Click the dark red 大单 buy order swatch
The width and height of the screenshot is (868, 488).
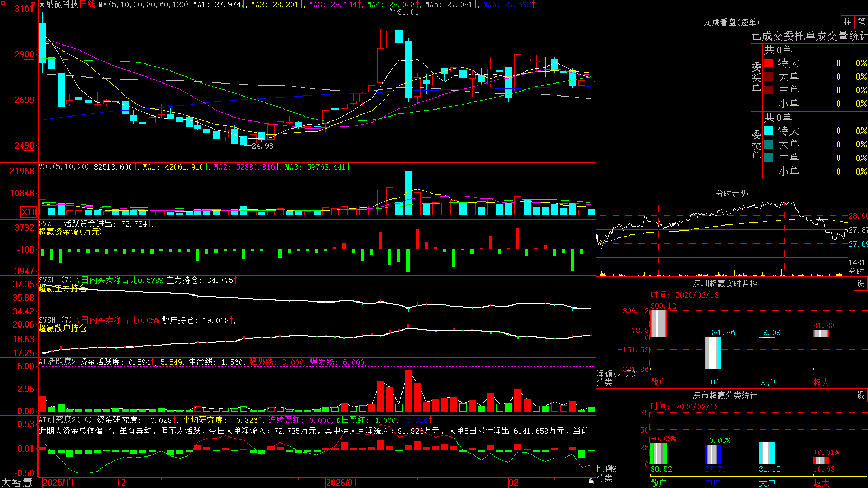[x=768, y=76]
